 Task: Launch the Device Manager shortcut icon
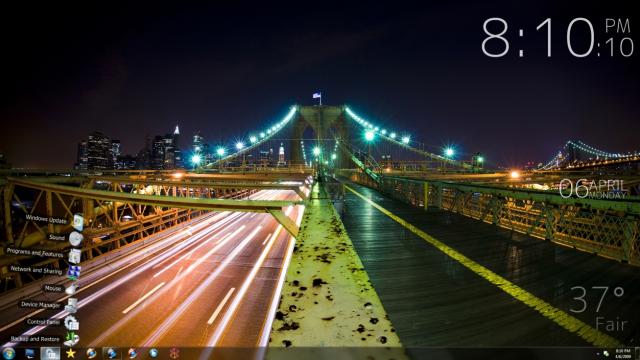[x=71, y=305]
